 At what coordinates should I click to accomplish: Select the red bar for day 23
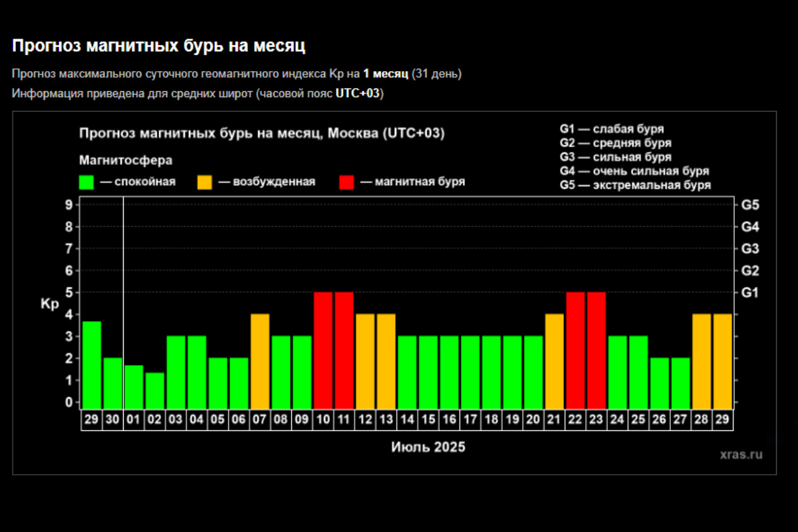[x=597, y=350]
